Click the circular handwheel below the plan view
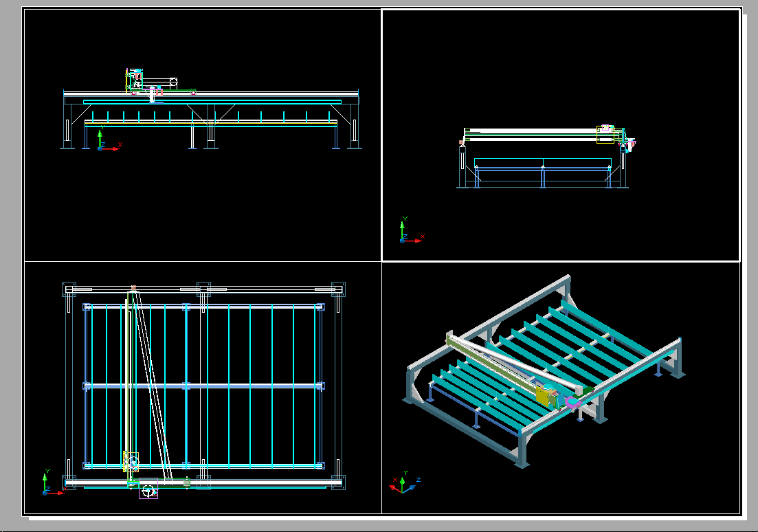This screenshot has width=758, height=532. tap(148, 491)
